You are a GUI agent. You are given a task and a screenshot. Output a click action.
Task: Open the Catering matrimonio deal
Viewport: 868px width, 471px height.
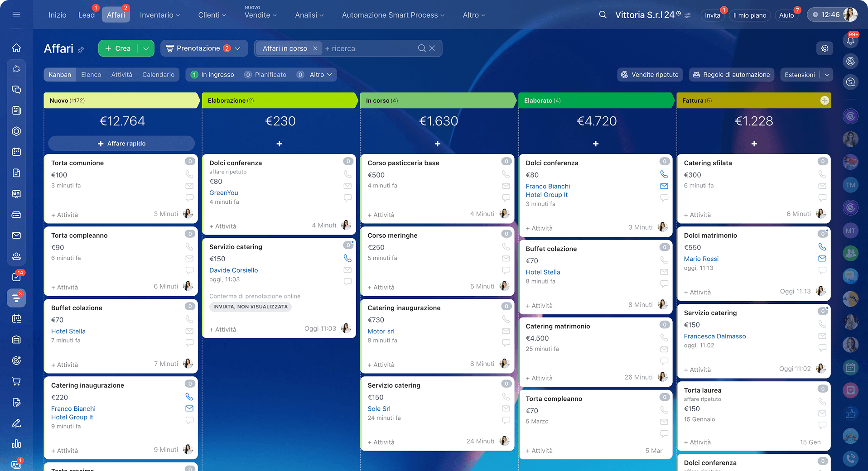(558, 326)
